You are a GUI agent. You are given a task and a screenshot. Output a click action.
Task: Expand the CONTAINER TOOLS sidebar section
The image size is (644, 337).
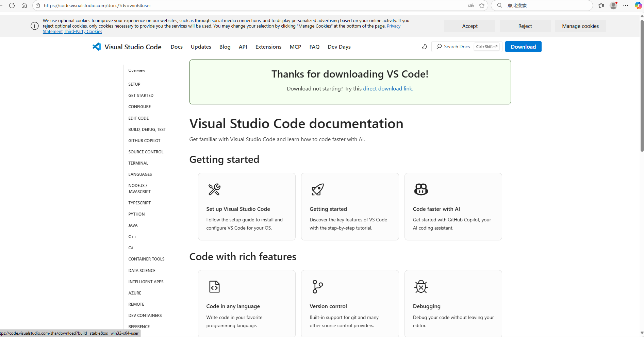(x=146, y=259)
